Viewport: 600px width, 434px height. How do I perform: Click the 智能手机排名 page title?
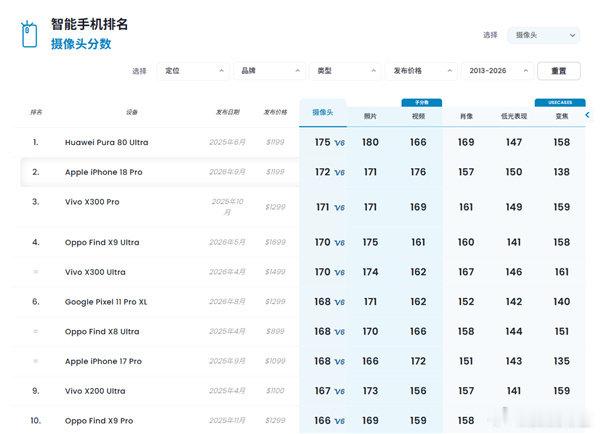click(90, 24)
